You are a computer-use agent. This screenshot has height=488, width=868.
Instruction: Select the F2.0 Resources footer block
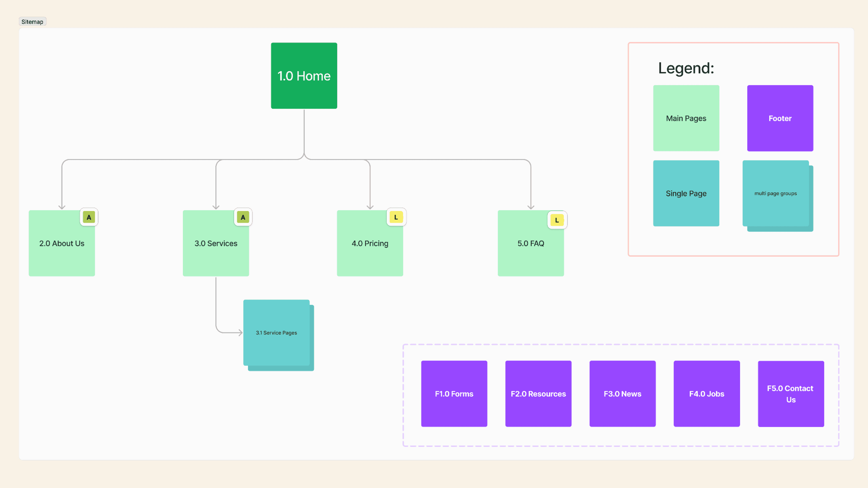[x=538, y=394]
